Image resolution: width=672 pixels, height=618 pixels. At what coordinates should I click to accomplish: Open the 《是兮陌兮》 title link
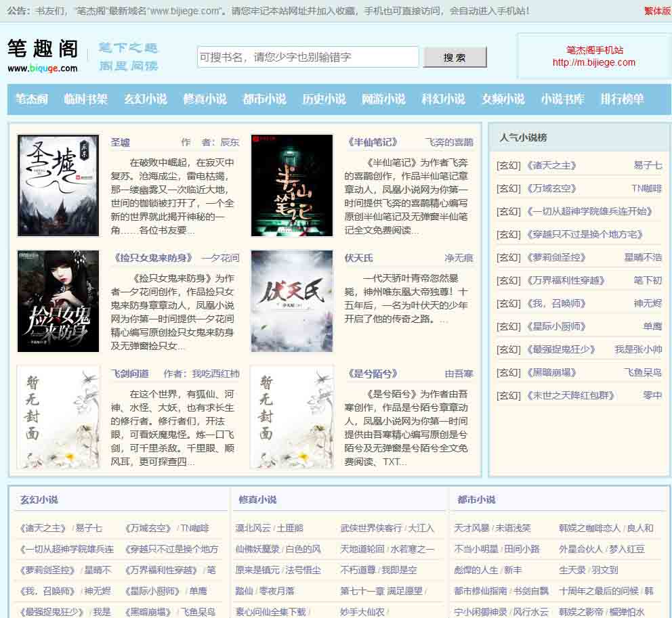click(373, 374)
